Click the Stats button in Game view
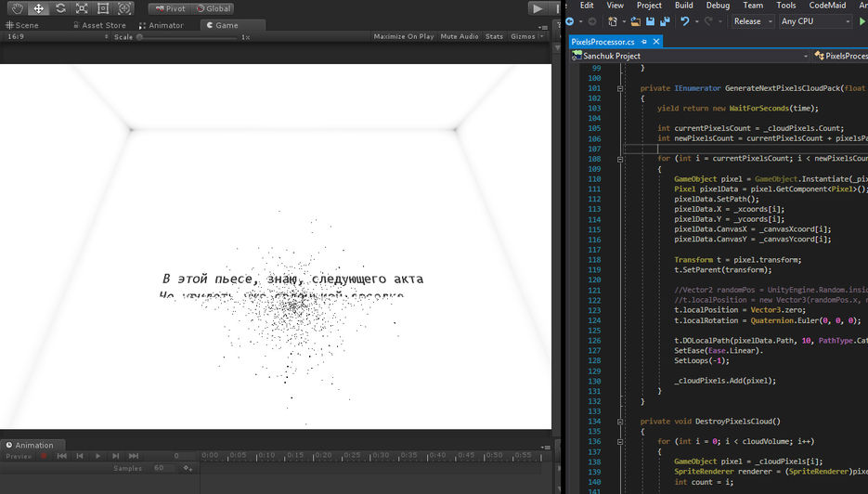This screenshot has width=868, height=494. coord(494,37)
